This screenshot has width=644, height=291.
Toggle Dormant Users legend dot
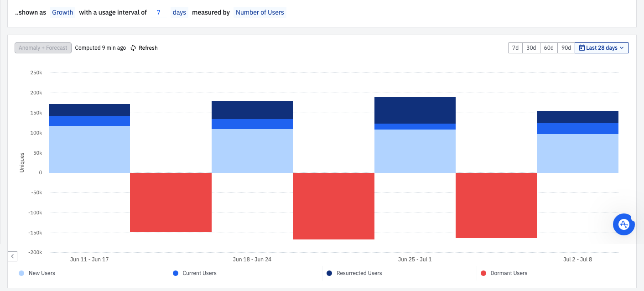(483, 273)
